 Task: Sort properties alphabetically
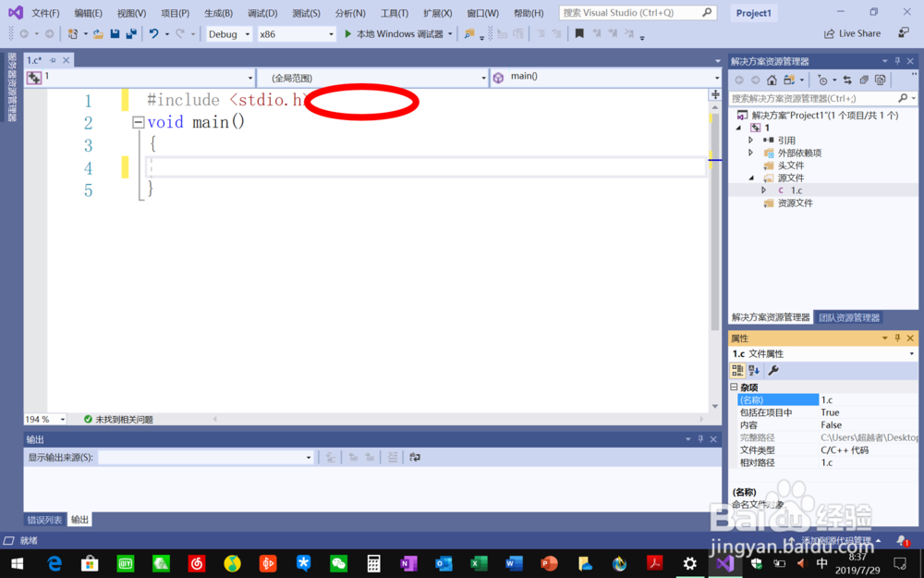point(754,371)
